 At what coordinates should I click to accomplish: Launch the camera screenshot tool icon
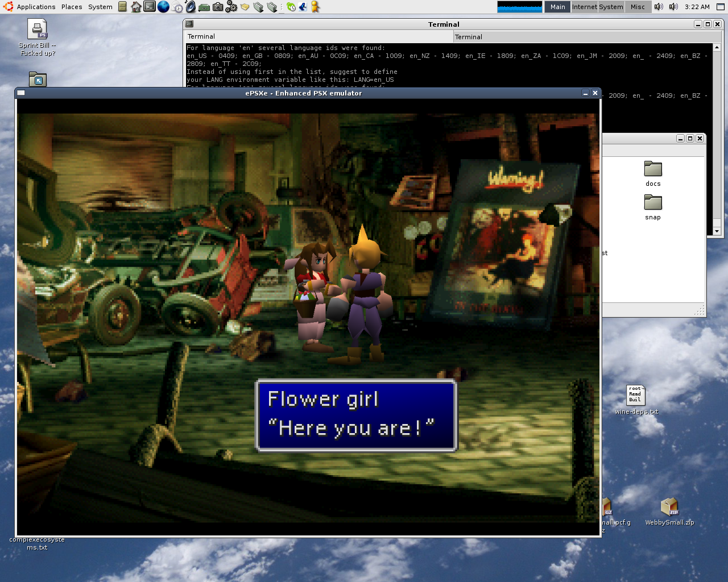[218, 7]
